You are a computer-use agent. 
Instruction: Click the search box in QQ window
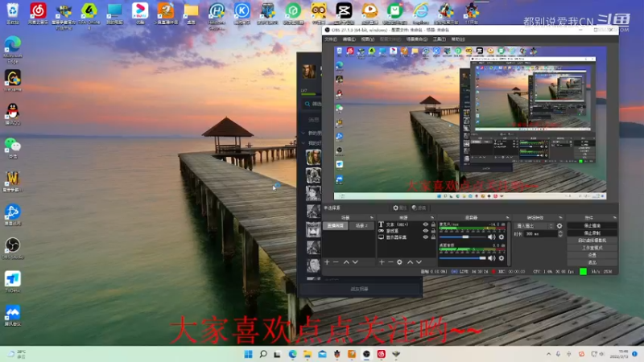click(x=312, y=104)
